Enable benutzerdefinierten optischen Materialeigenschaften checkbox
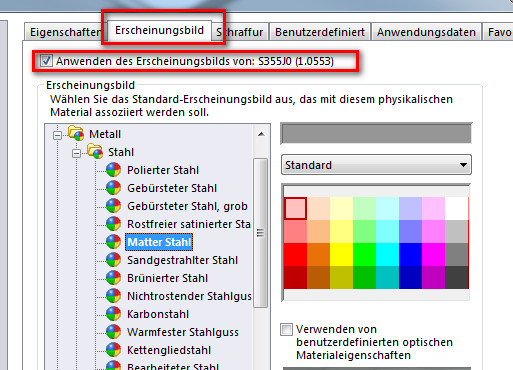Viewport: 513px width, 370px height. tap(286, 330)
